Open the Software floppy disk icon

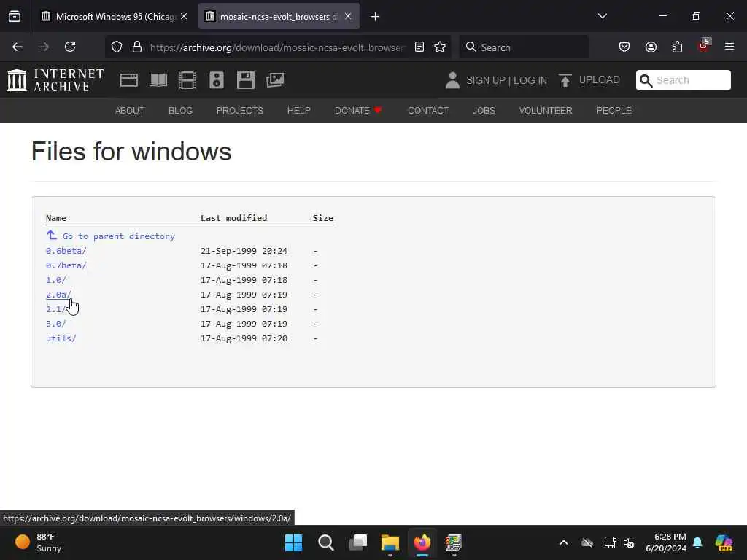[x=246, y=80]
